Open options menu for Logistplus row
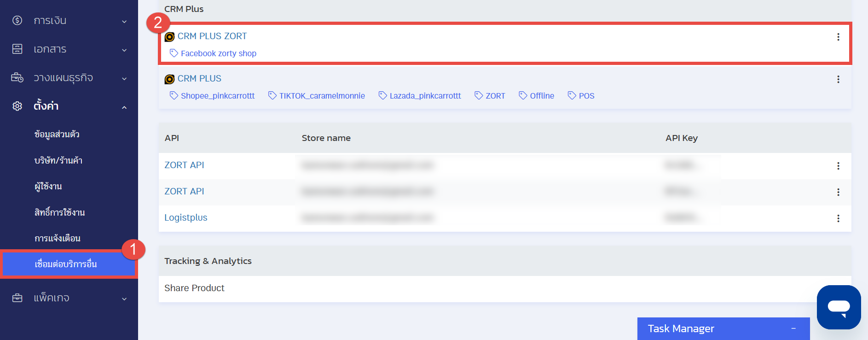This screenshot has width=868, height=340. click(838, 218)
